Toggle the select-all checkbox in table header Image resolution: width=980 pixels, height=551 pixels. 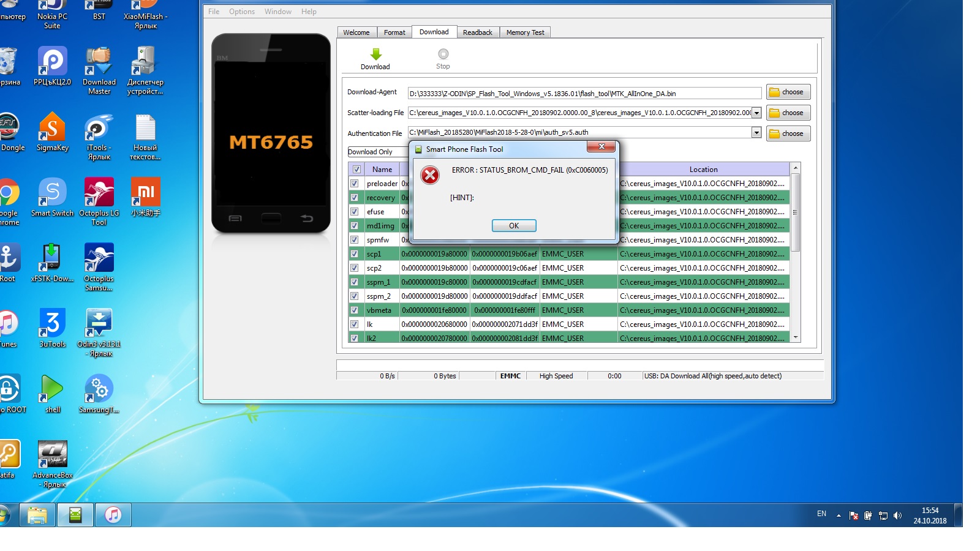[356, 170]
